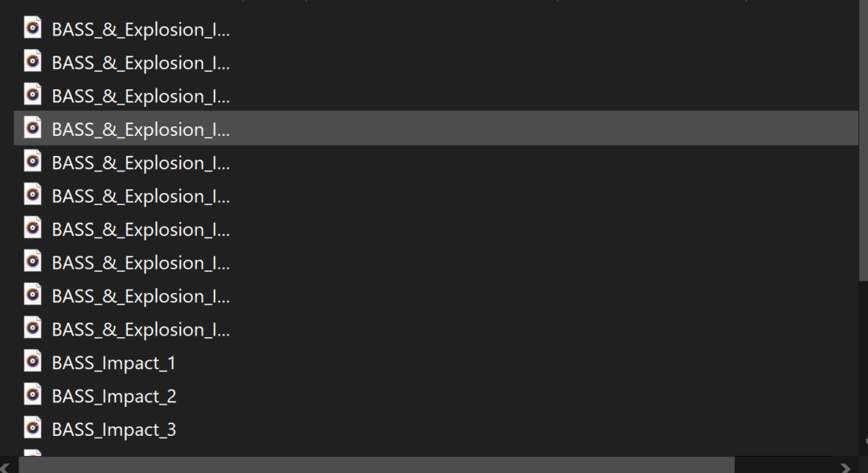Click the highlighted row's audio file icon
Viewport: 868px width, 473px height.
pyautogui.click(x=32, y=127)
